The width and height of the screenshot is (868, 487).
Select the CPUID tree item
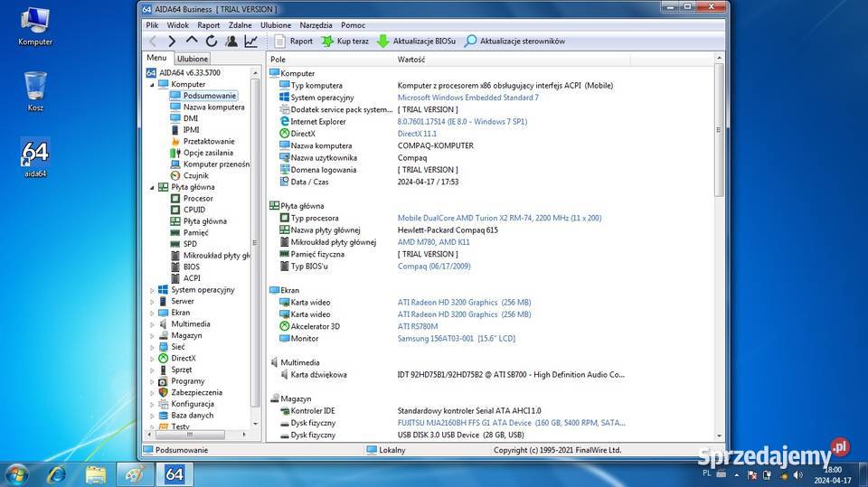tap(194, 210)
